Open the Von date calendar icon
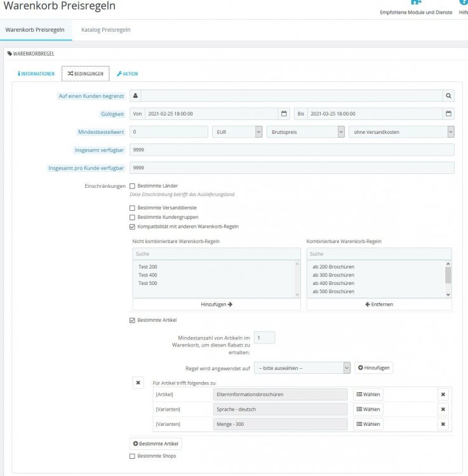The width and height of the screenshot is (468, 476). pos(284,114)
